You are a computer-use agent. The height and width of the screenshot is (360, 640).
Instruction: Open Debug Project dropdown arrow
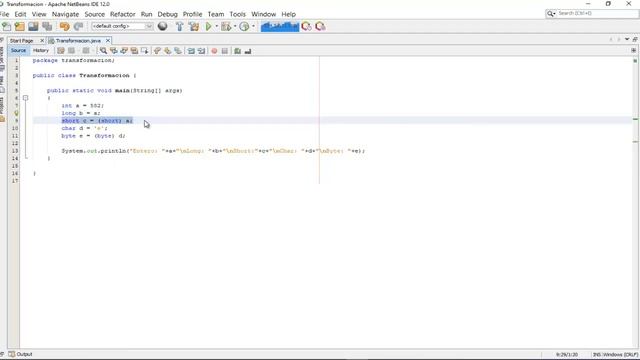[235, 27]
